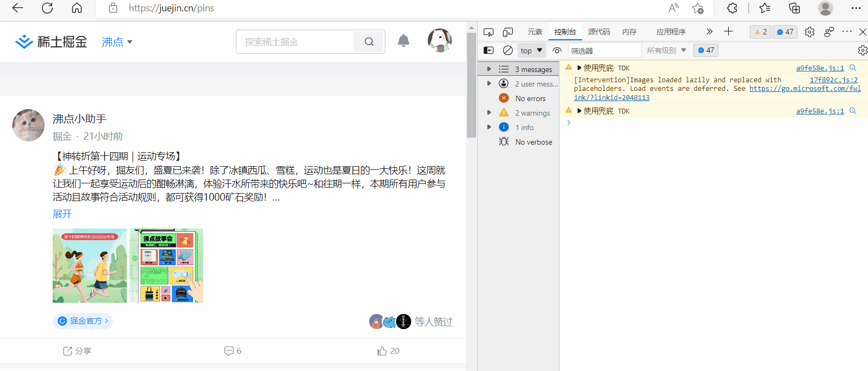Activate the DevTools inspect element tool
This screenshot has height=371, width=868.
(489, 32)
